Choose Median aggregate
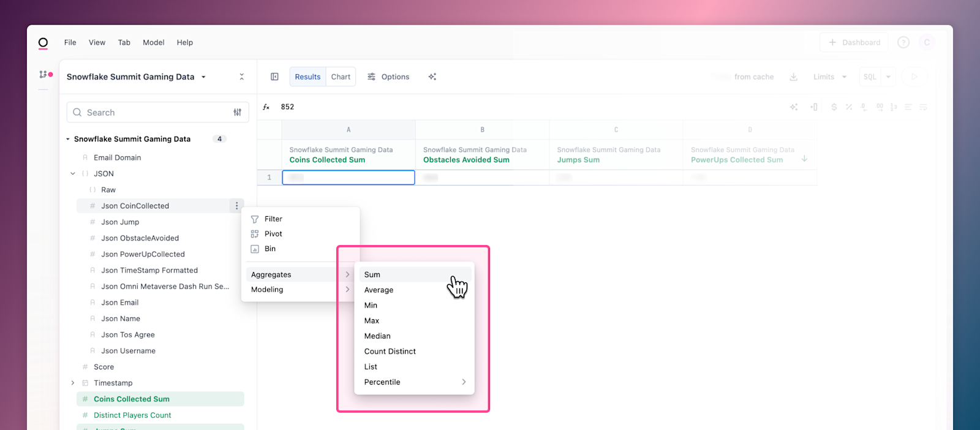The width and height of the screenshot is (980, 430). (x=414, y=336)
